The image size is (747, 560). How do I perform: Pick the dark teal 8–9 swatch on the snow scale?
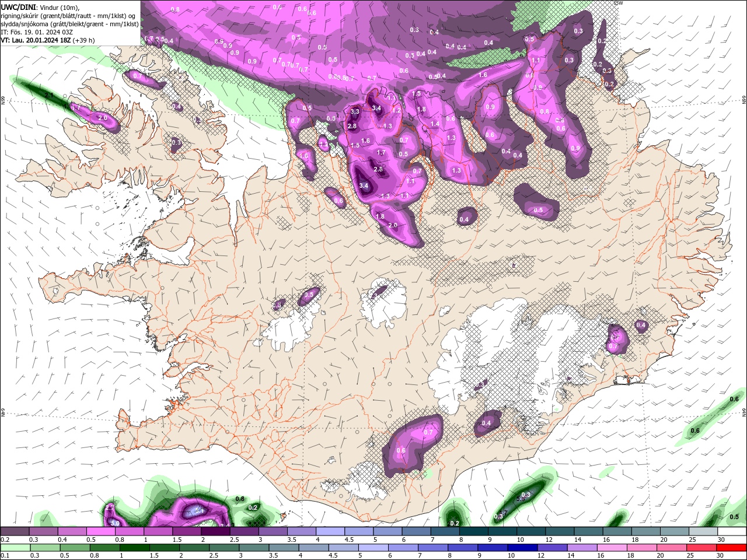pos(474,531)
